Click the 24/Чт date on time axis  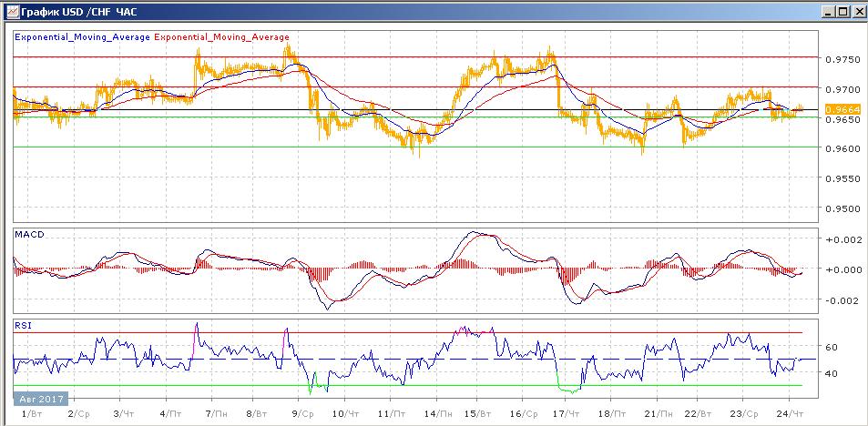pos(794,414)
